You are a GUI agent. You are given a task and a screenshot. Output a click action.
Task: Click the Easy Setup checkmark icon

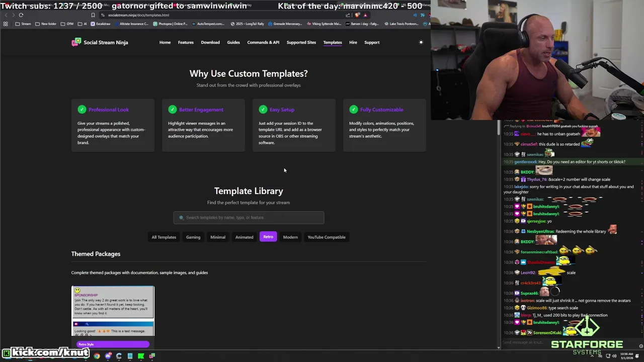263,109
